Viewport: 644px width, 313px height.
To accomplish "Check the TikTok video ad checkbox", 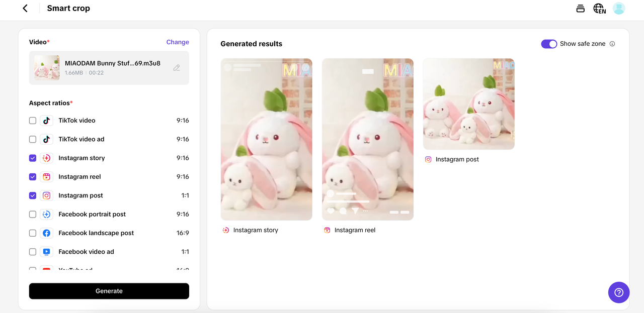I will 32,139.
